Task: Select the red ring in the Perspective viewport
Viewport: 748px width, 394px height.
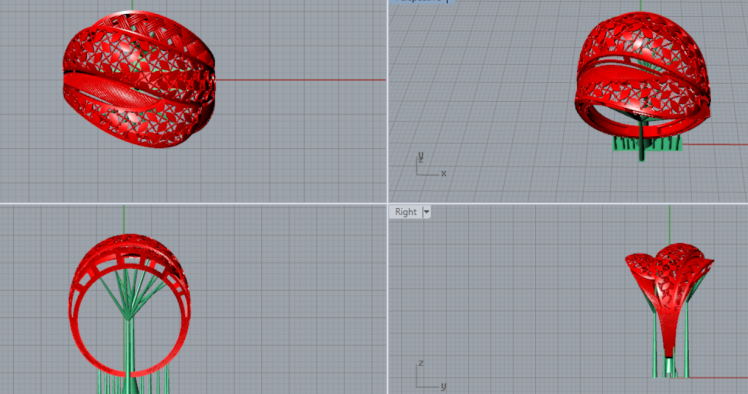Action: (642, 76)
